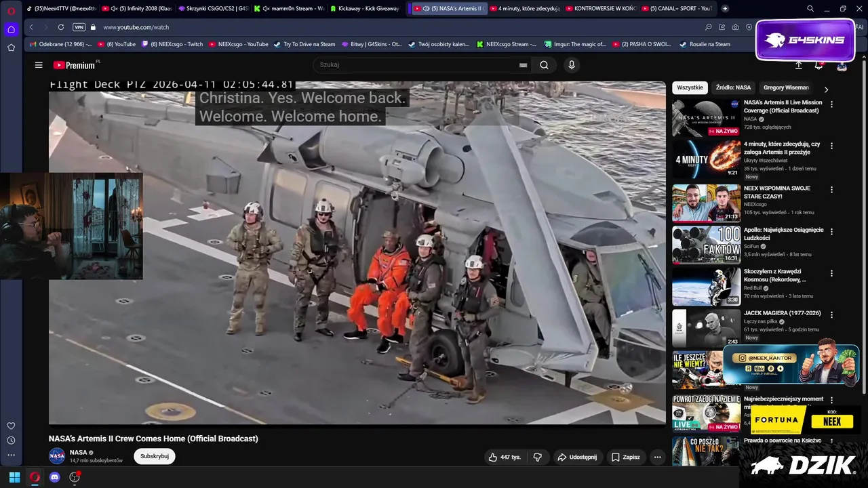Image resolution: width=868 pixels, height=488 pixels.
Task: Open thumbnail of Artemis II Live Mission Coverage
Action: [x=706, y=118]
